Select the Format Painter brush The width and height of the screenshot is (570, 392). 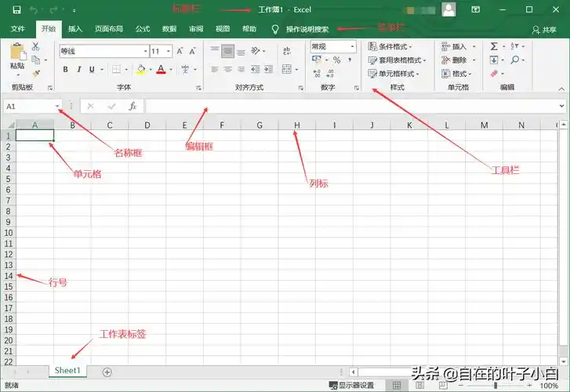(35, 74)
